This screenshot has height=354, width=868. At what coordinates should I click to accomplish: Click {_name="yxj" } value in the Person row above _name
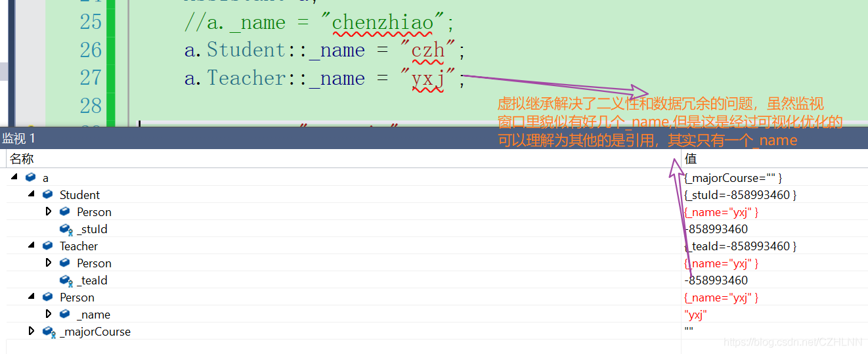(721, 298)
